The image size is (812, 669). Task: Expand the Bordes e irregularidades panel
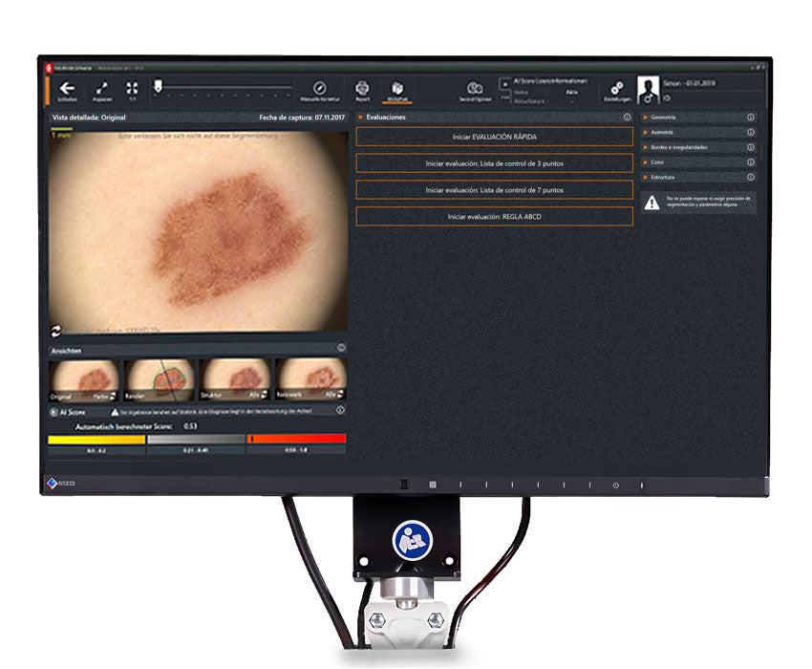point(646,147)
